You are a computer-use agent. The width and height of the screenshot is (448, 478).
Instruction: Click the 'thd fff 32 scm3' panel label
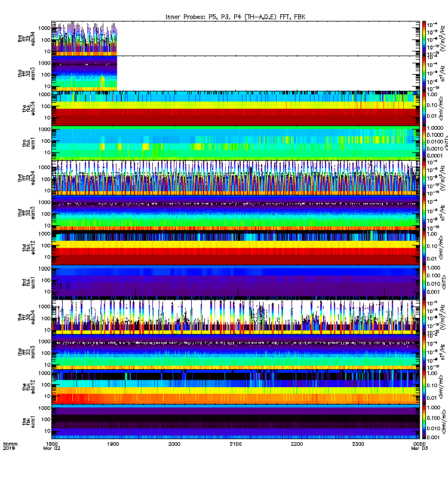[x=26, y=213]
